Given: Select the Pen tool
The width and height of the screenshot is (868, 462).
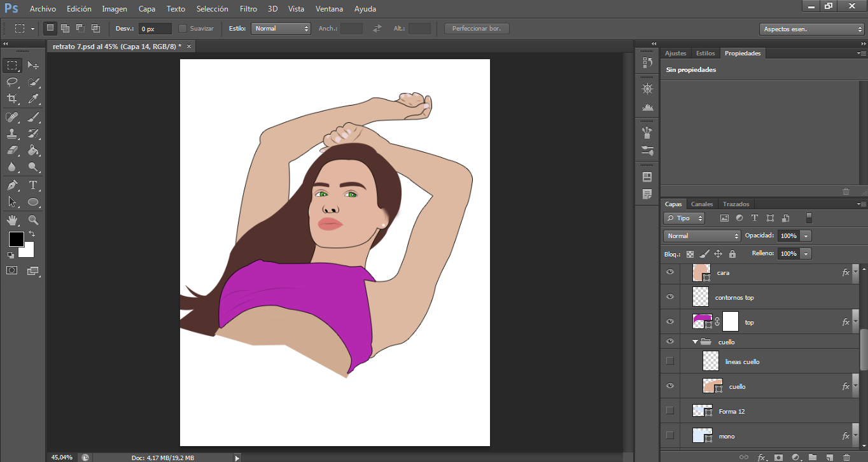Looking at the screenshot, I should tap(12, 185).
